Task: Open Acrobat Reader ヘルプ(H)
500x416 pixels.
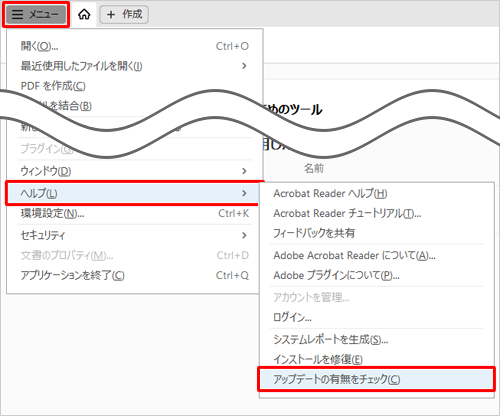Action: point(377,193)
